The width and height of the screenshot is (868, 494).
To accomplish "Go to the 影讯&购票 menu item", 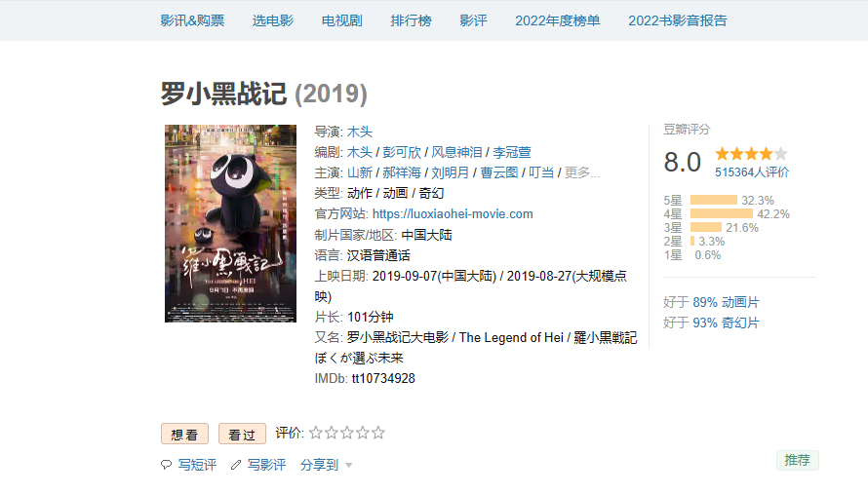I will point(192,20).
